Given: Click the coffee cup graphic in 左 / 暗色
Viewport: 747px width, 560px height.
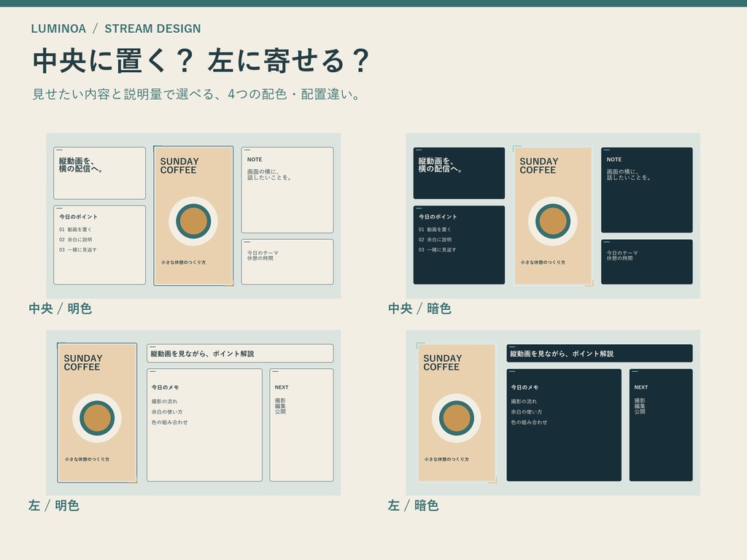Looking at the screenshot, I should click(456, 418).
